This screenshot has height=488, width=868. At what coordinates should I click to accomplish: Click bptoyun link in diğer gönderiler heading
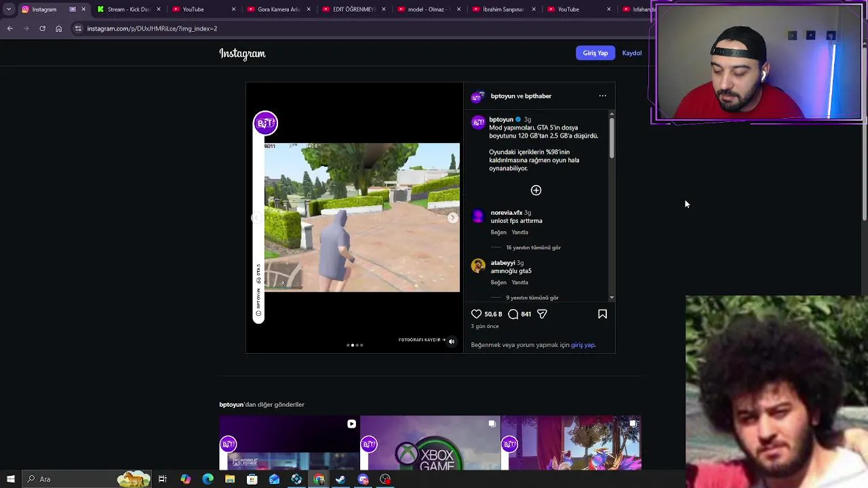tap(231, 405)
